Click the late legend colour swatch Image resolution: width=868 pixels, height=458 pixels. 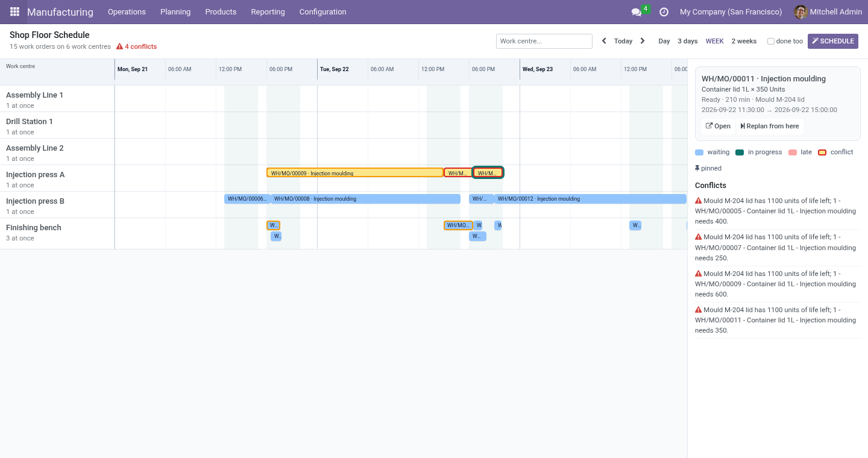793,152
